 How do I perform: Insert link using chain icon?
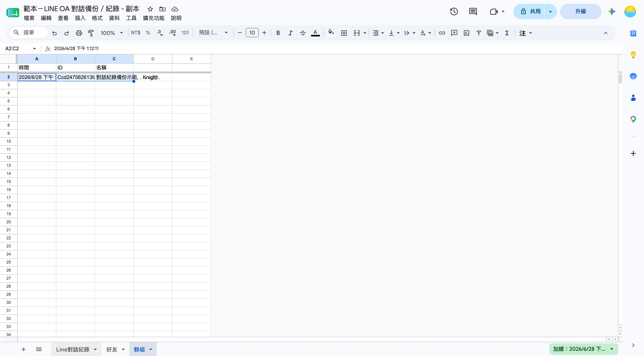pyautogui.click(x=442, y=33)
